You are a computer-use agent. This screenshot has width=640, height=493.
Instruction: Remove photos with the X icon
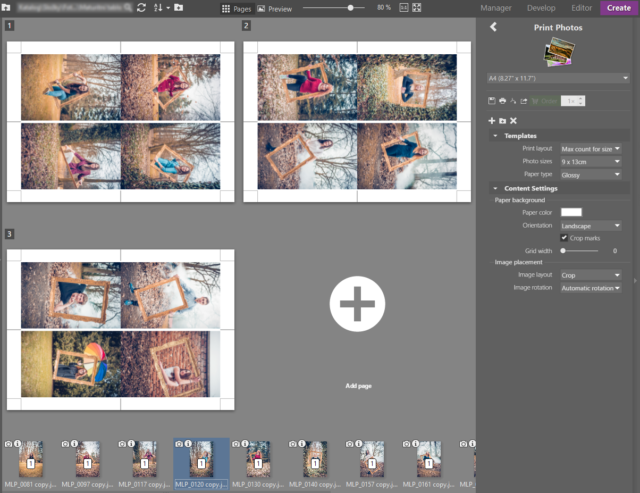coord(513,120)
